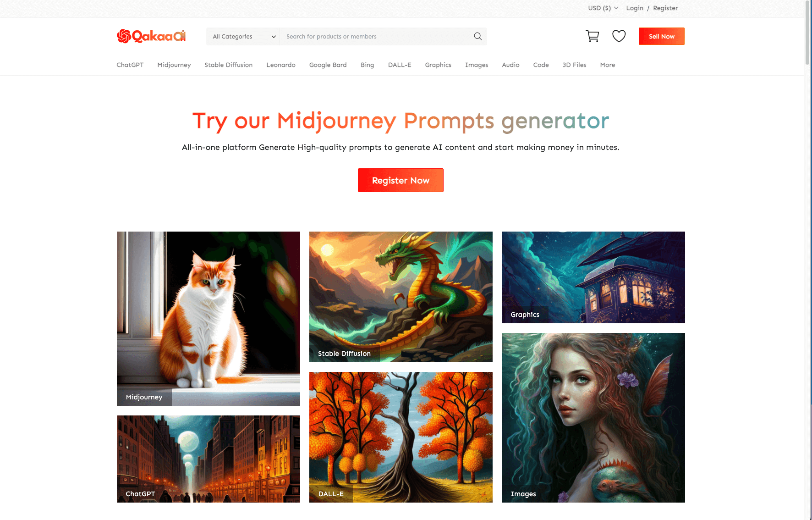Click the Sell Now button
This screenshot has width=812, height=520.
[x=661, y=36]
